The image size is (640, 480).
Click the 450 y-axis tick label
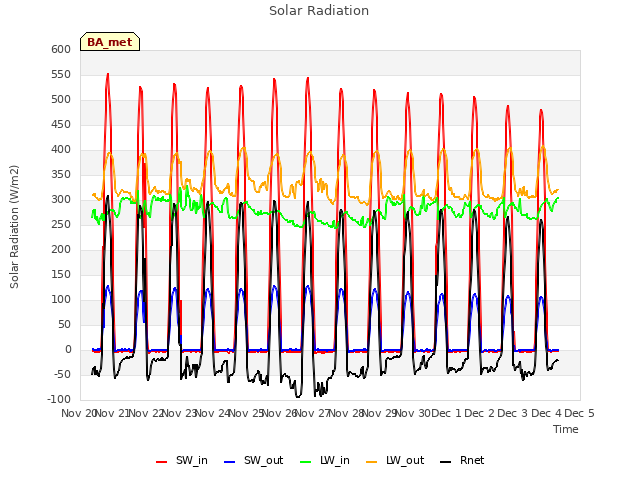tap(61, 124)
